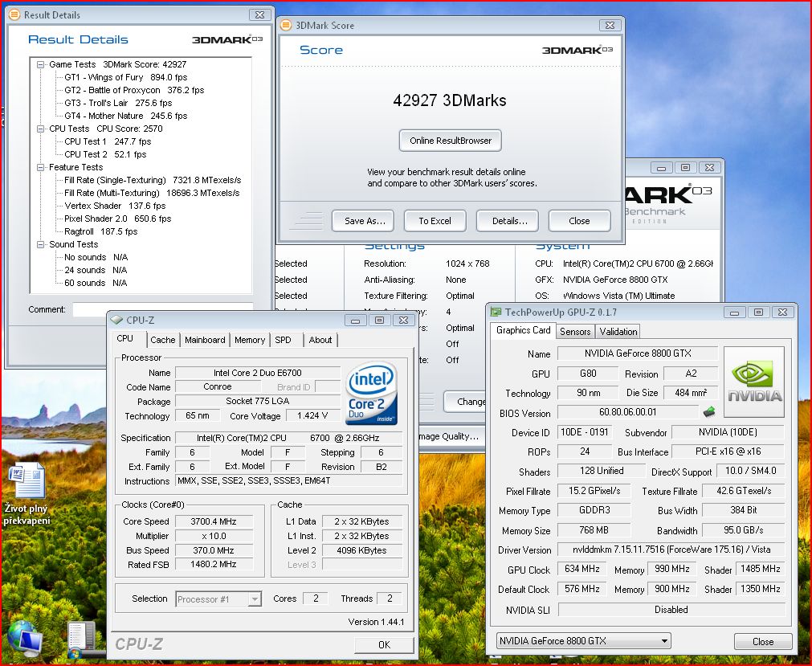
Task: Switch to the Validation tab in GPU-Z
Action: coord(618,332)
